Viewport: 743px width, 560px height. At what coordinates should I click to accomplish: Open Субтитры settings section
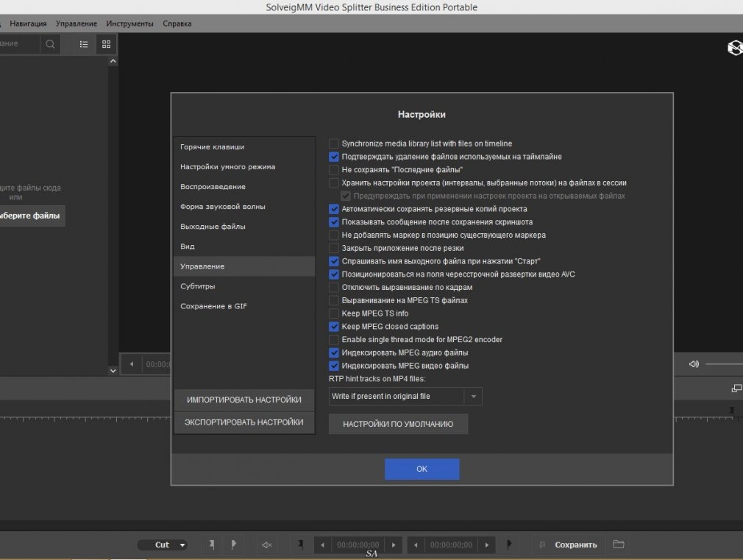pos(244,286)
